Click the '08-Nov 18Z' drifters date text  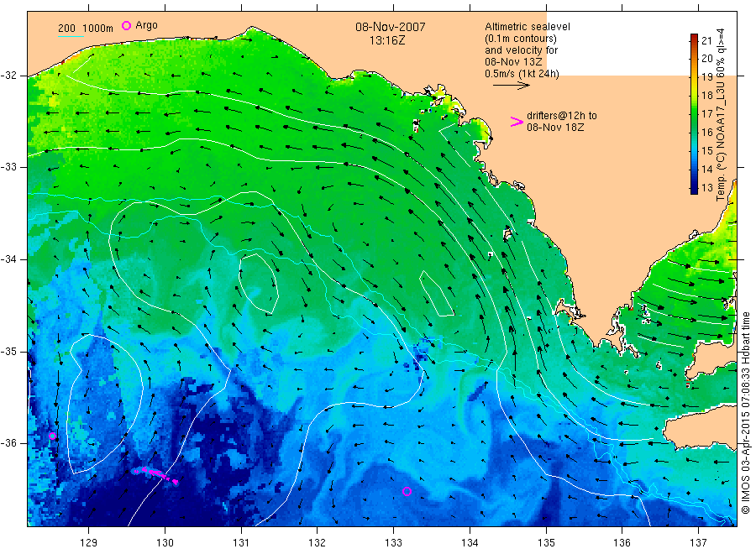[x=555, y=128]
